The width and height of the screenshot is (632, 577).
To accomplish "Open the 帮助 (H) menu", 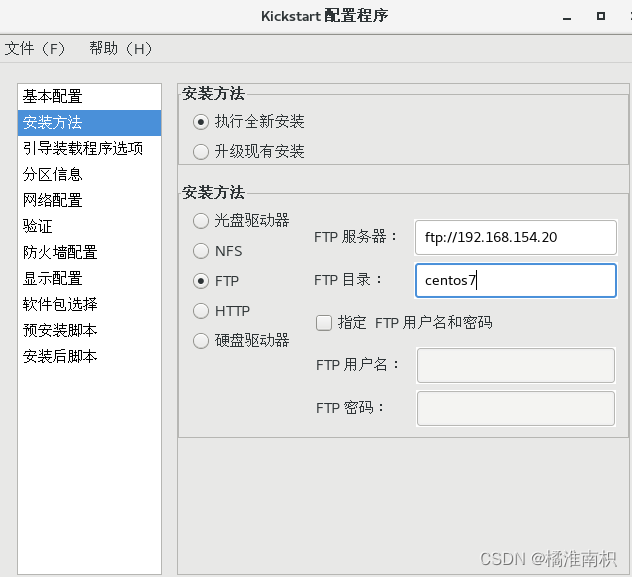I will point(121,49).
